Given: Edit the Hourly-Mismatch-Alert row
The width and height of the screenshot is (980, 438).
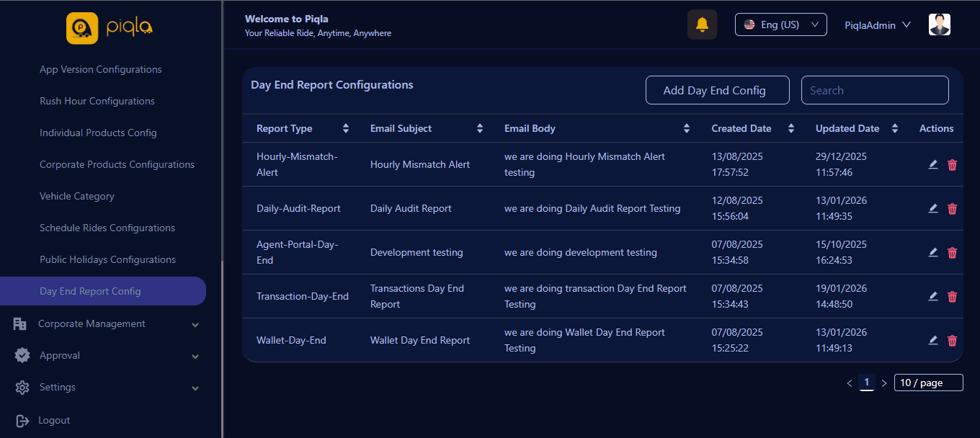Looking at the screenshot, I should 933,164.
